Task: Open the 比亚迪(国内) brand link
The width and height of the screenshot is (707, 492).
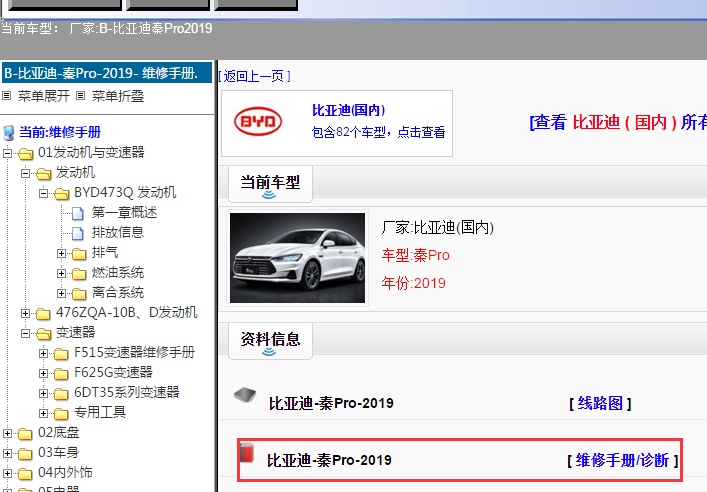Action: coord(349,110)
